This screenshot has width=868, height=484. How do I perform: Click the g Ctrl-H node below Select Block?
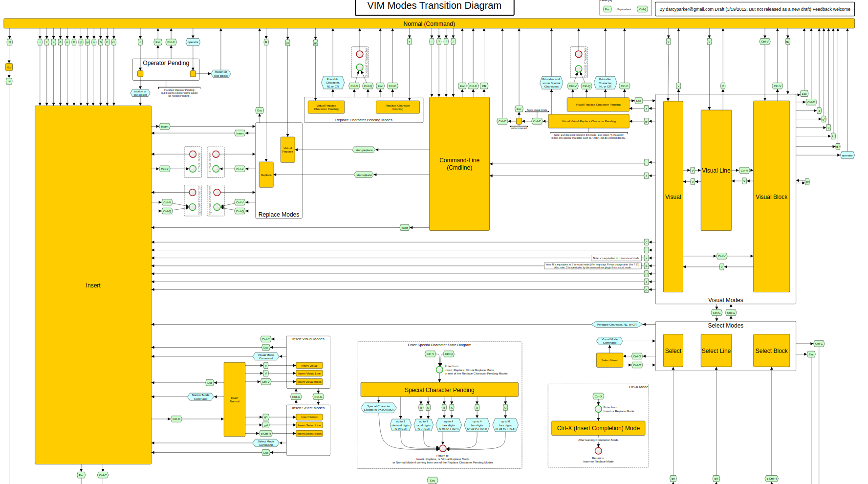coord(771,479)
